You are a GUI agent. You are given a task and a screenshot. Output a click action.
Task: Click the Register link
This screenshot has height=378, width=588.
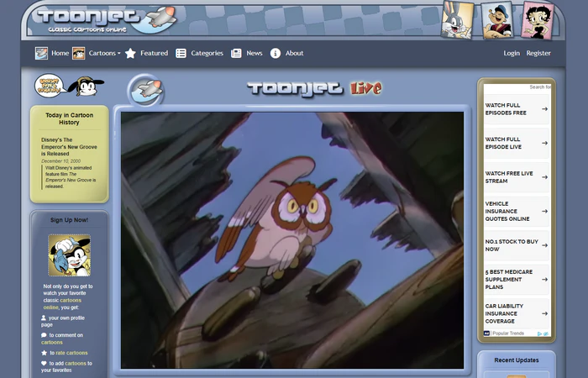click(x=538, y=53)
